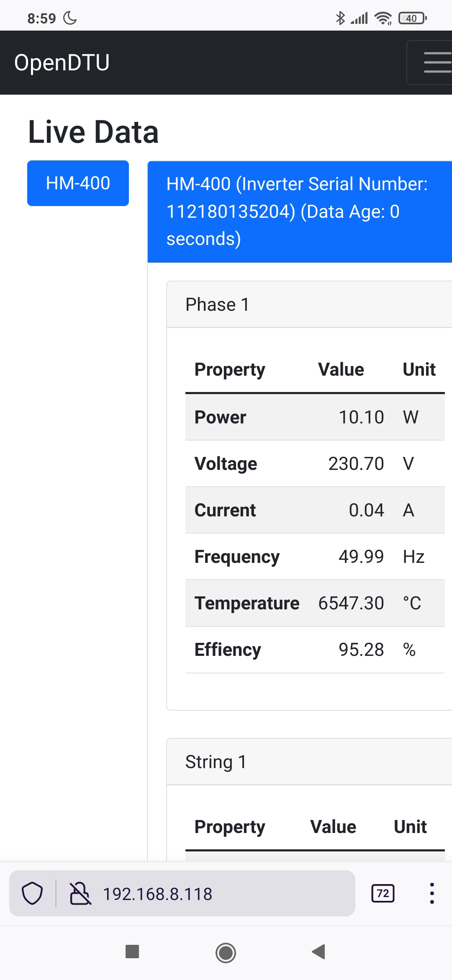Tap the Android back navigation button

pyautogui.click(x=319, y=952)
